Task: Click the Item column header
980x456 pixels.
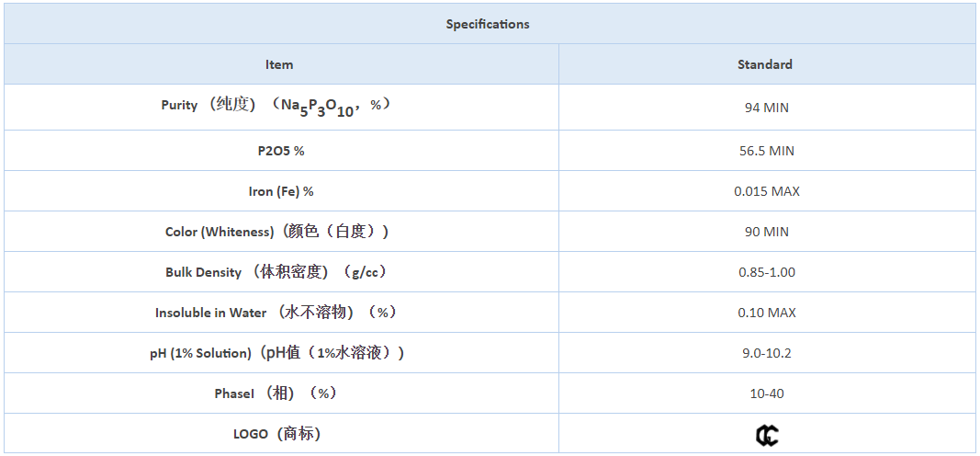Action: point(279,64)
